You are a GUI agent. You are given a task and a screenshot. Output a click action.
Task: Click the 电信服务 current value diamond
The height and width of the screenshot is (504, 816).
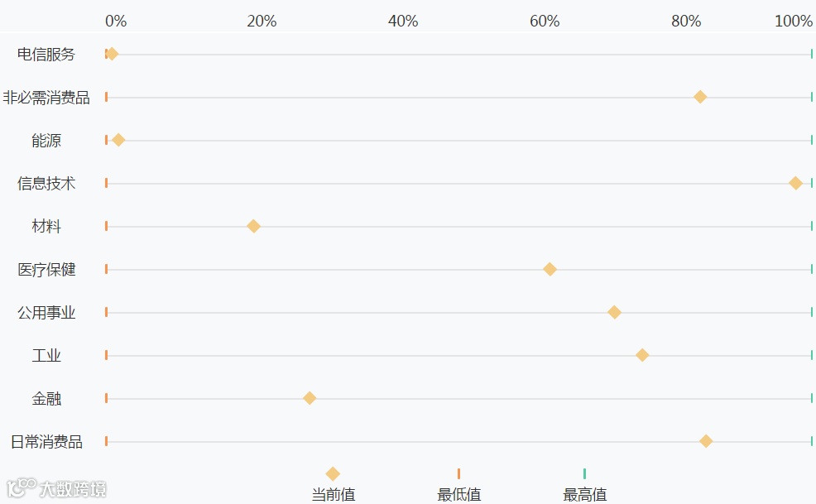(112, 54)
